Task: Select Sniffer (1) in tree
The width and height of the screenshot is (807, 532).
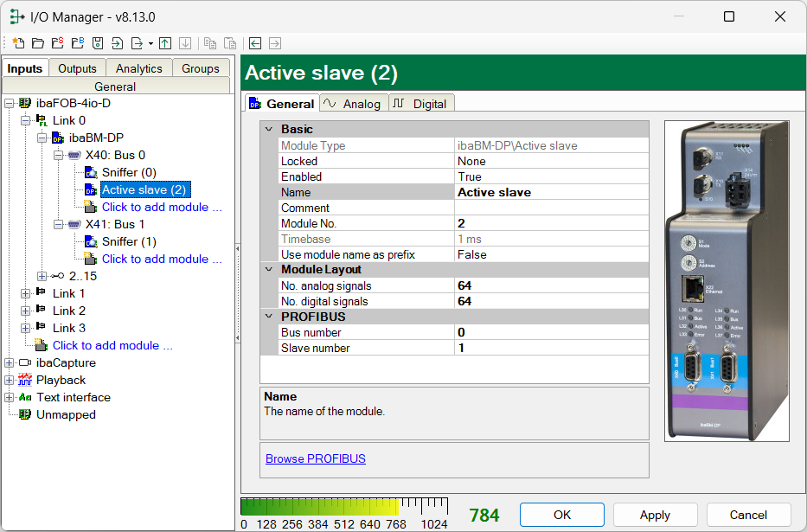Action: tap(129, 241)
